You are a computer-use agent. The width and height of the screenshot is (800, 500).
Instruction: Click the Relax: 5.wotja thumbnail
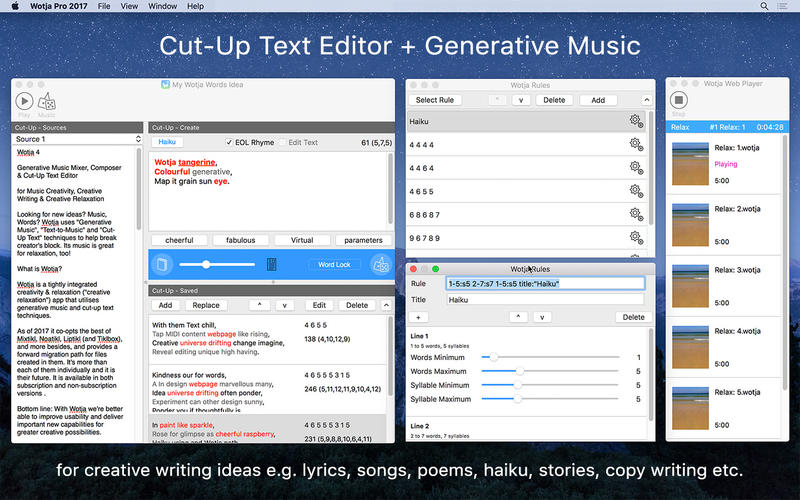click(690, 408)
